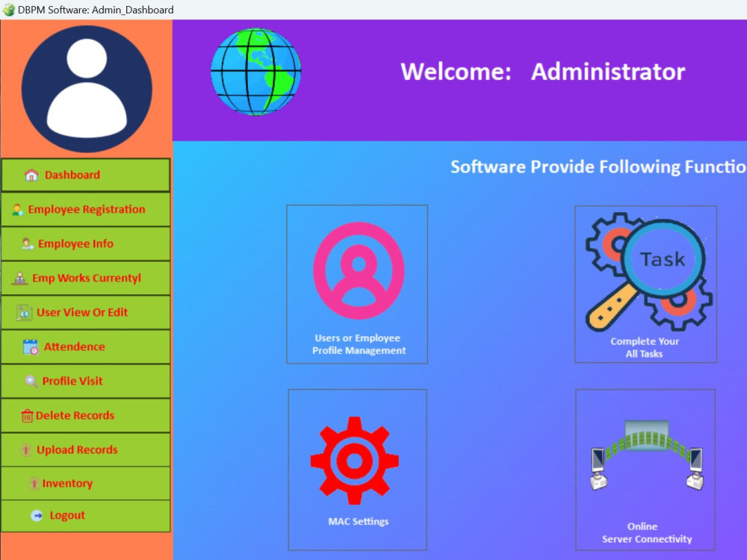This screenshot has height=560, width=747.
Task: Click the document icon beside User View Or Edit
Action: coord(24,313)
